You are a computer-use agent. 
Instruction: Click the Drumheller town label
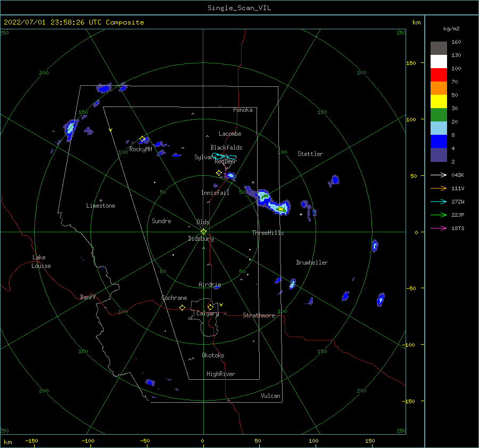coord(312,263)
